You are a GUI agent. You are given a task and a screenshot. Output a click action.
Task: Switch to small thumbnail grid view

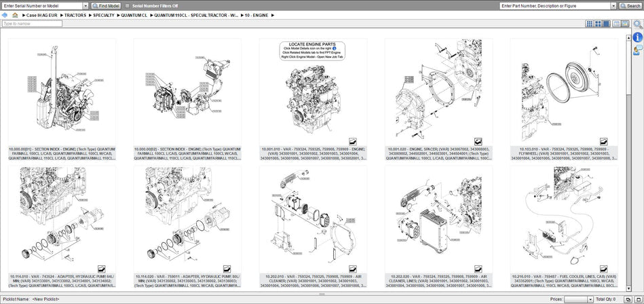pyautogui.click(x=589, y=24)
